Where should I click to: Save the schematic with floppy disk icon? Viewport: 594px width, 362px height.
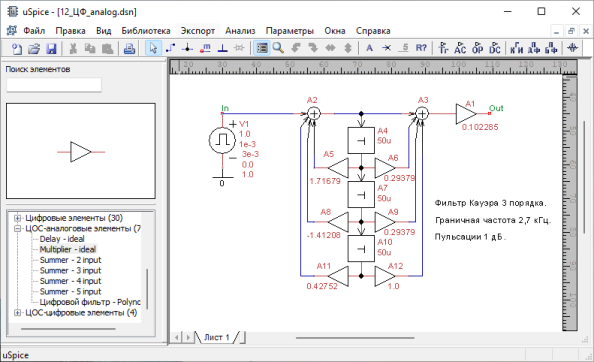click(x=51, y=48)
